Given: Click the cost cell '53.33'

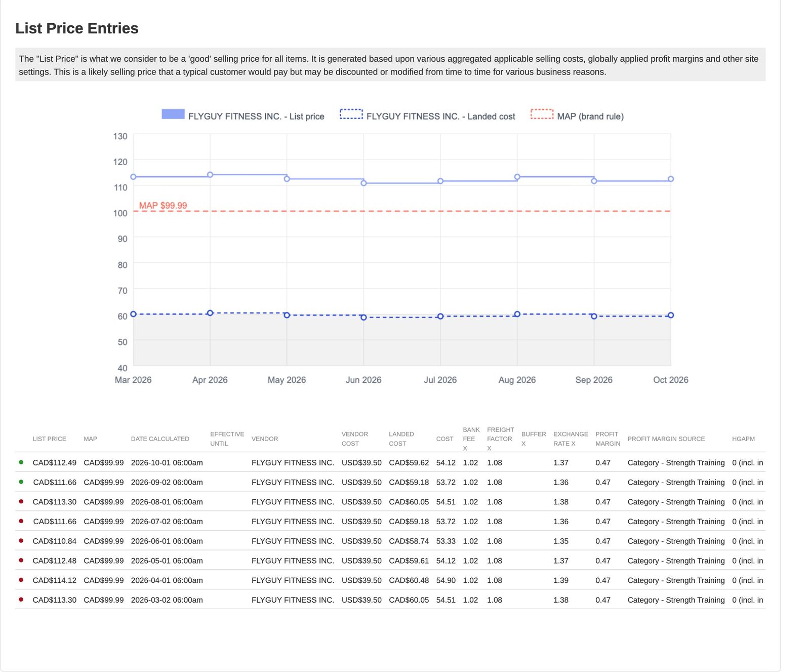Looking at the screenshot, I should click(445, 541).
